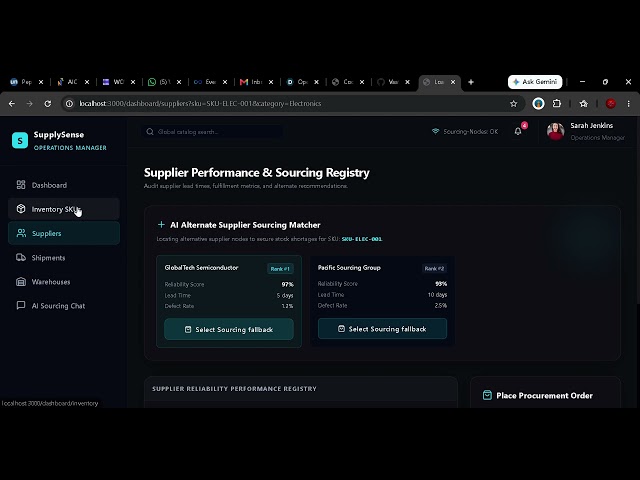Click the Sourcing-Nodes OK wifi icon
The width and height of the screenshot is (640, 480).
(x=436, y=131)
